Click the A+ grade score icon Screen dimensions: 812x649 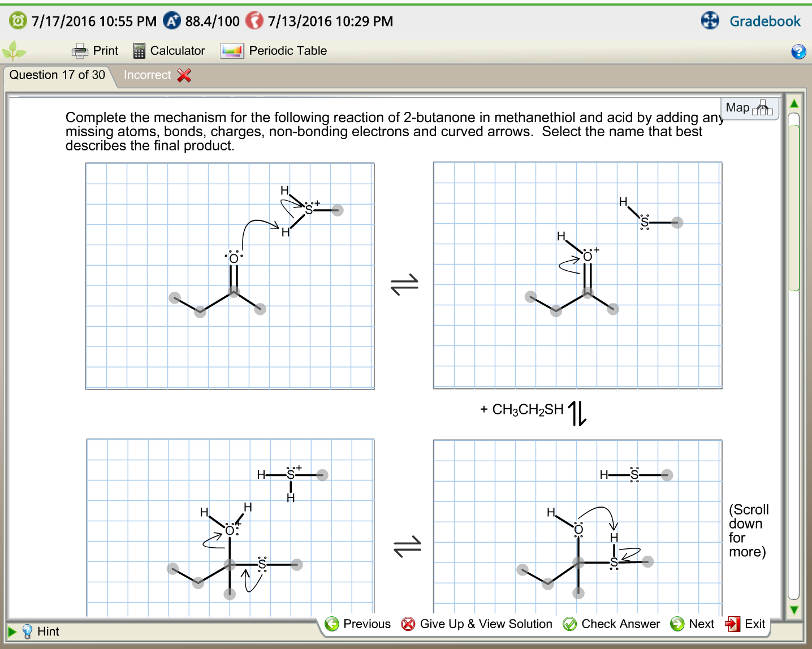pyautogui.click(x=171, y=21)
